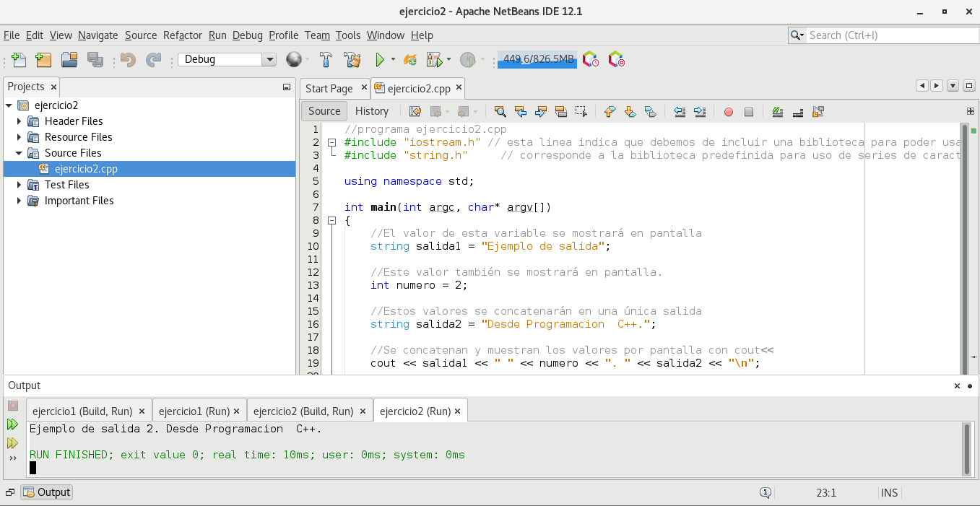Start macro recording with red circle icon
The image size is (980, 506).
click(729, 112)
